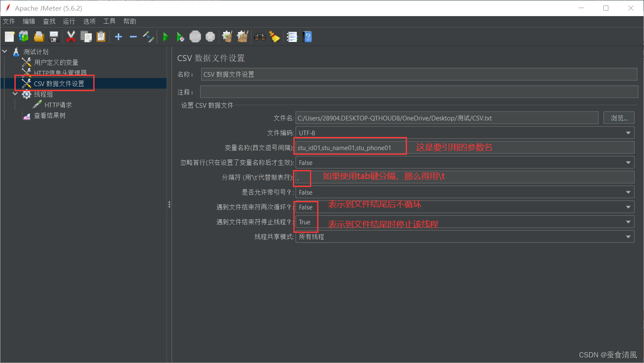Click the New test plan icon
The height and width of the screenshot is (363, 644).
(9, 37)
